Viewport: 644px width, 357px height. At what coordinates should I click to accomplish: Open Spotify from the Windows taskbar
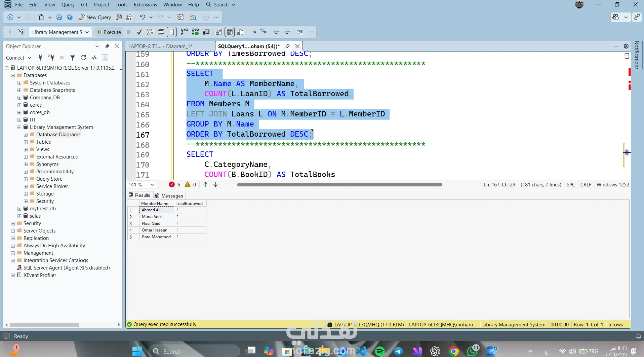click(x=380, y=351)
